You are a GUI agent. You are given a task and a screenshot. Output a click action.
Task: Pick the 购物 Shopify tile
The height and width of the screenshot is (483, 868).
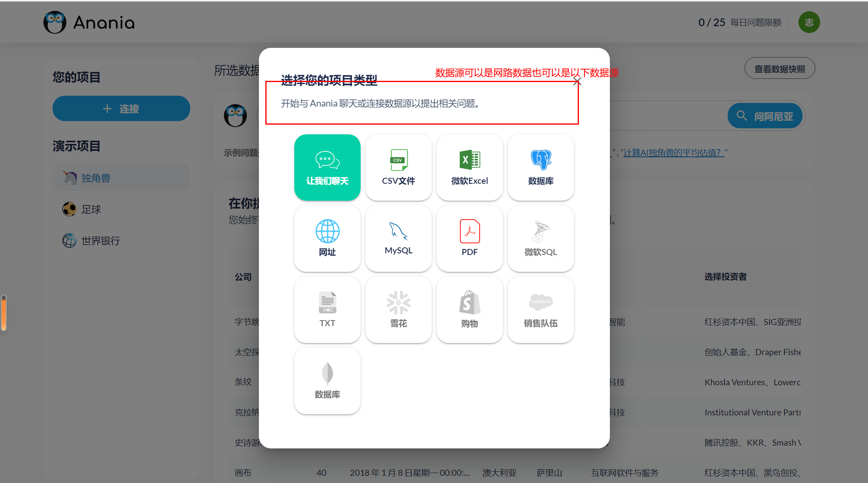(469, 310)
